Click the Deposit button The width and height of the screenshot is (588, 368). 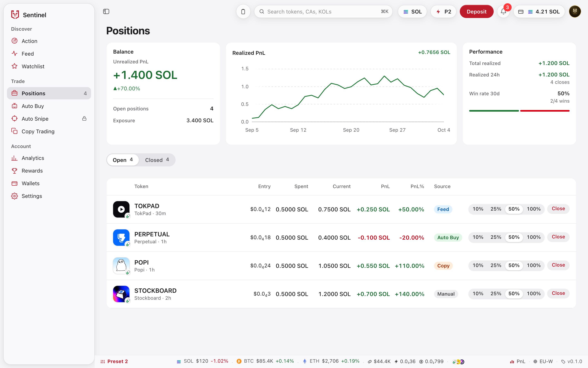pos(477,11)
